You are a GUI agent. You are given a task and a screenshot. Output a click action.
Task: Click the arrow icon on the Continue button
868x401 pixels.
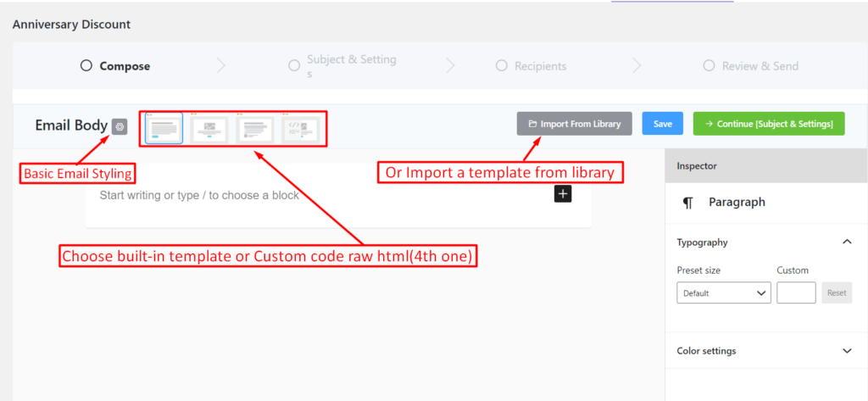point(709,124)
